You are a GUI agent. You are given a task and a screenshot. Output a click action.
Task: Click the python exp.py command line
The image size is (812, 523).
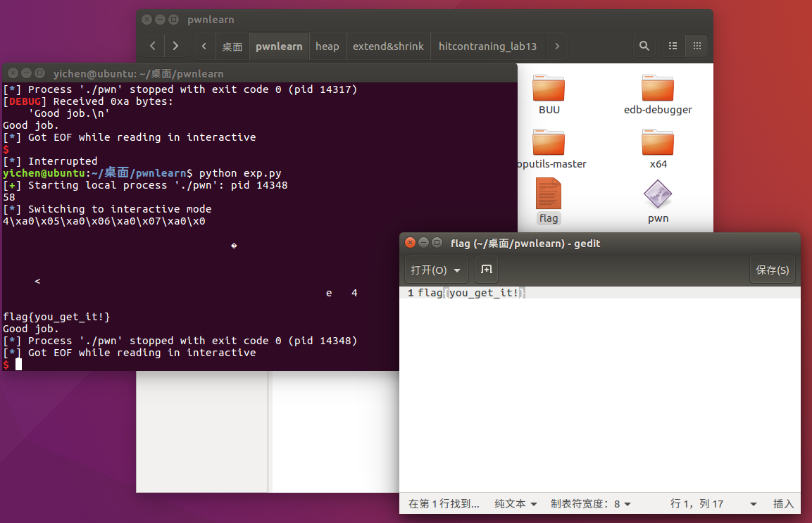(x=240, y=173)
